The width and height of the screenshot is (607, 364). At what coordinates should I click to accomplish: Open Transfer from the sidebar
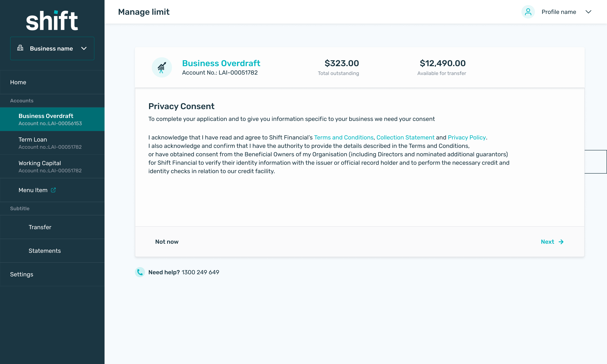coord(40,227)
